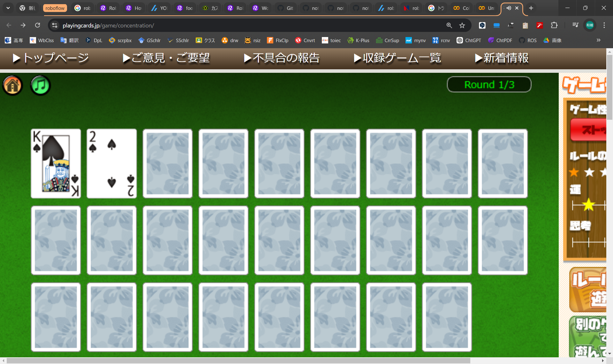613x364 pixels.
Task: Open the rsiz bookmark
Action: pyautogui.click(x=253, y=40)
